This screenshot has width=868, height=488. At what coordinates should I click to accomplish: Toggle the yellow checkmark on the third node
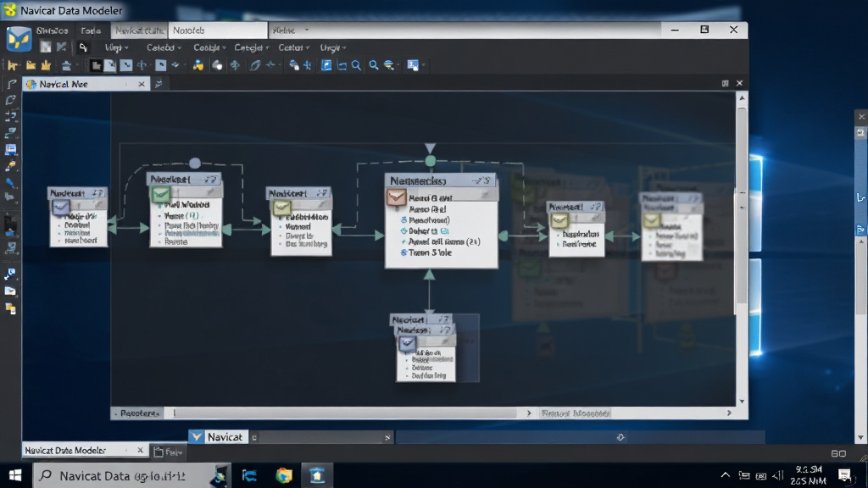point(281,208)
